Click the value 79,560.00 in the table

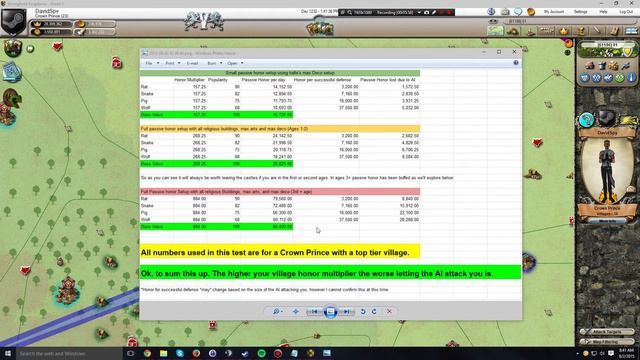[282, 198]
